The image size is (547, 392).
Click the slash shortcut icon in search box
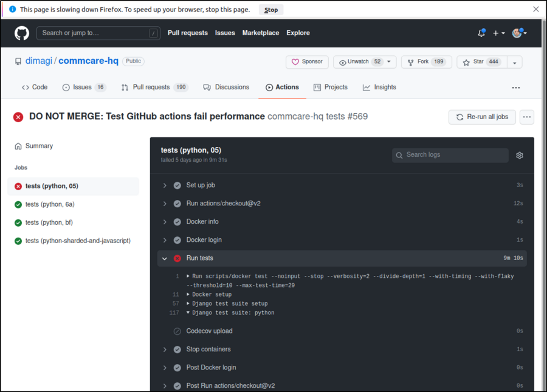pyautogui.click(x=153, y=33)
